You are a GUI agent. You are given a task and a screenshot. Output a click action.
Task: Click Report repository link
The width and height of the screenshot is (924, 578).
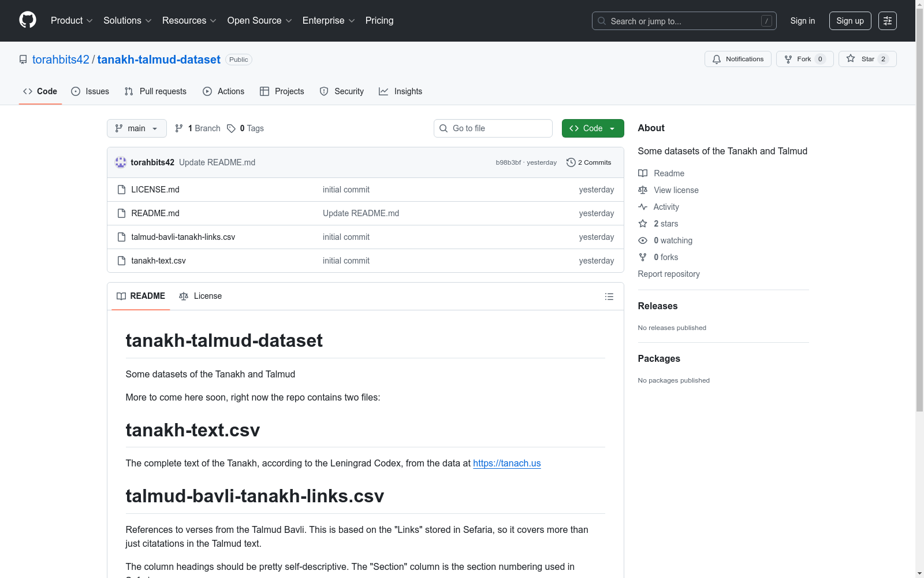669,274
